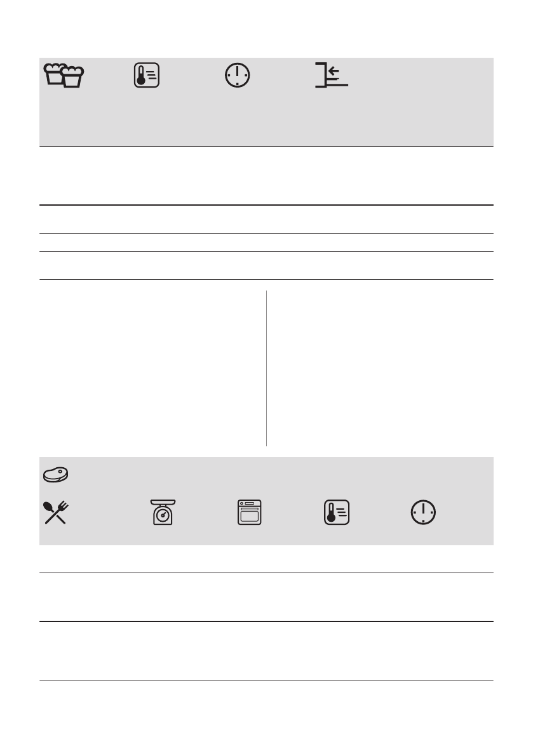Select the clock icon in the meat table header
Viewport: 533px width, 756px height.
[x=424, y=512]
